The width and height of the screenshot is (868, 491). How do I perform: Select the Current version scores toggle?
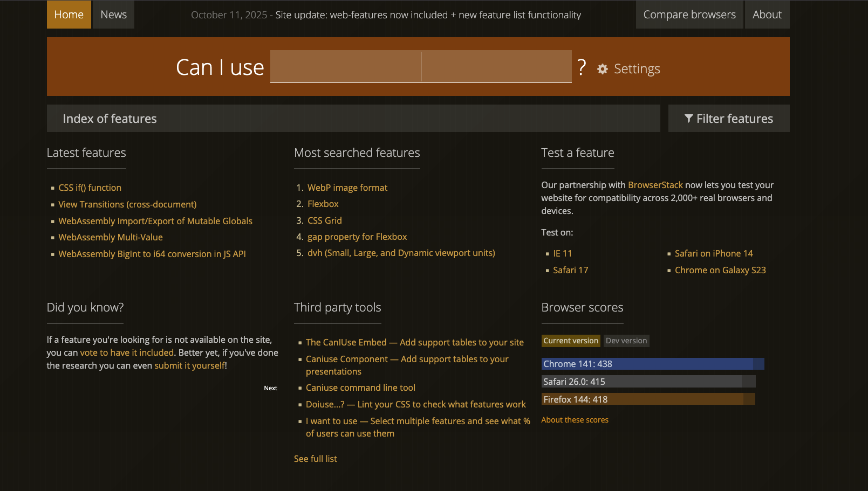tap(570, 341)
